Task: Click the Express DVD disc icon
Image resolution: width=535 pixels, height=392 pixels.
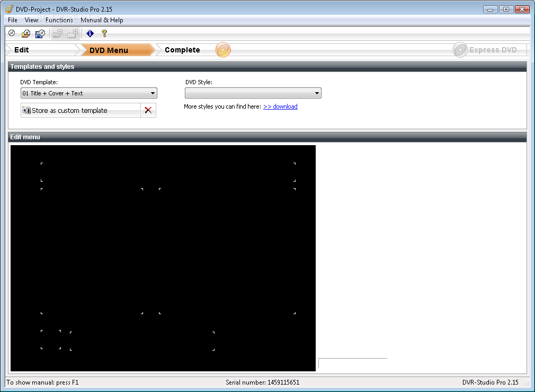Action: coord(460,50)
